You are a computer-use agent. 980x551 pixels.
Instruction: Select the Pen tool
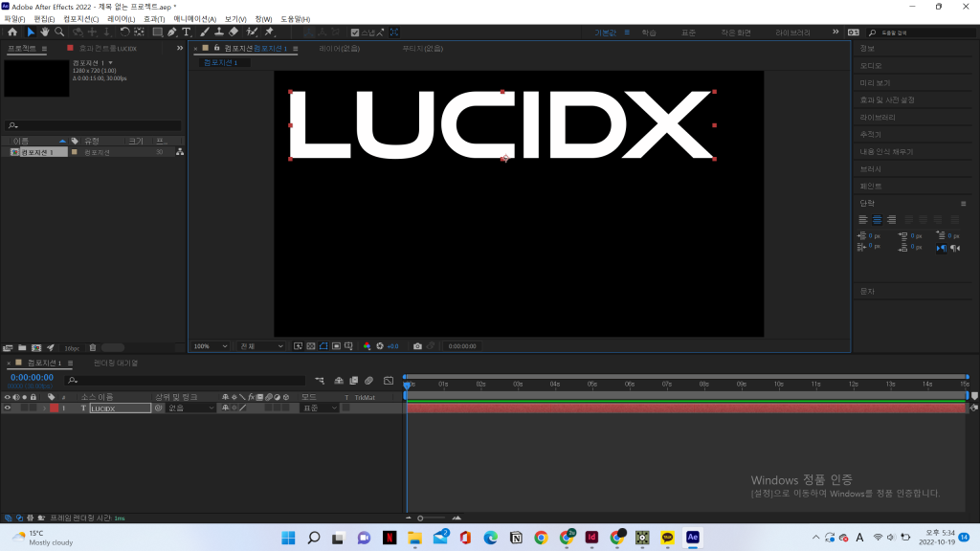pyautogui.click(x=172, y=32)
